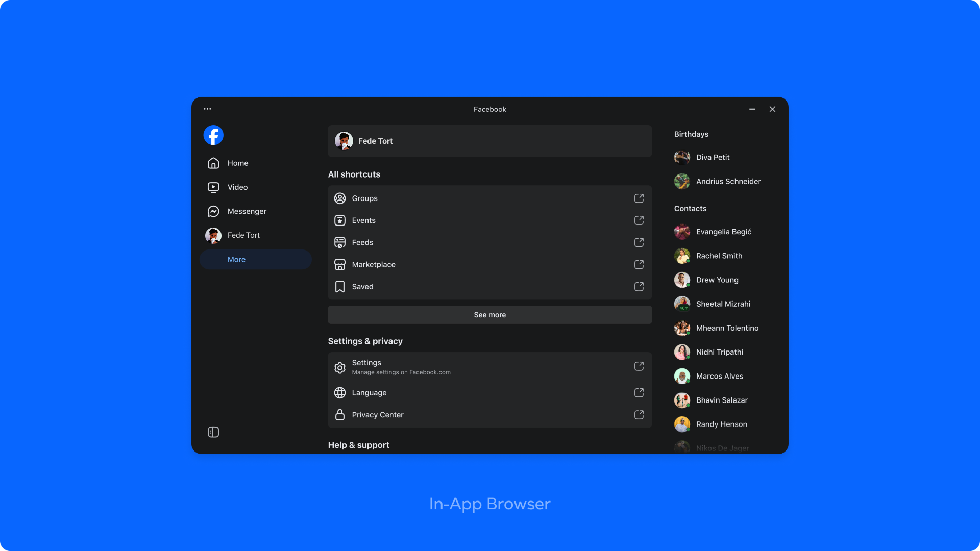Click the Home icon in sidebar
Viewport: 980px width, 551px height.
pos(213,163)
